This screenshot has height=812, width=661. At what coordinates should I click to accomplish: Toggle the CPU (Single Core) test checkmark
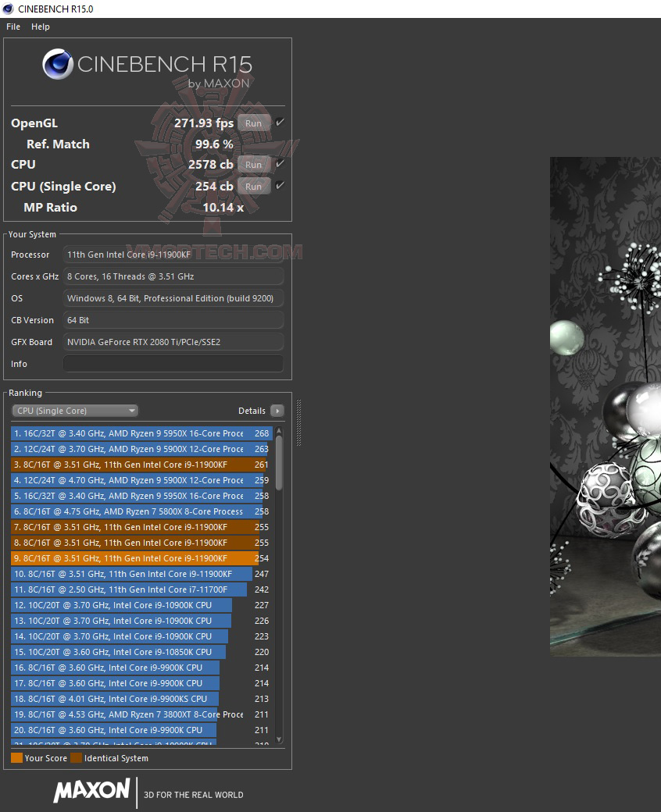280,185
